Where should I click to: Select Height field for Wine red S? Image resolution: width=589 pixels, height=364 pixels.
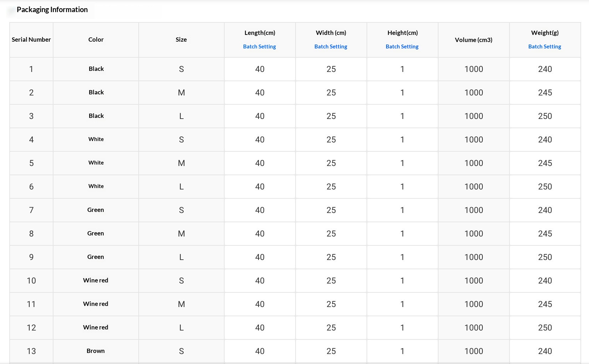[402, 281]
